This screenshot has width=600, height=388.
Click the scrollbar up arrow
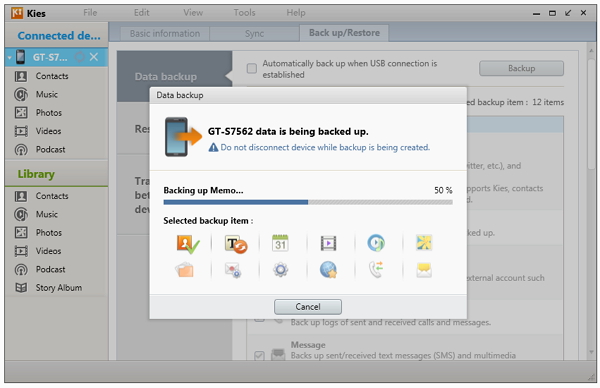592,51
